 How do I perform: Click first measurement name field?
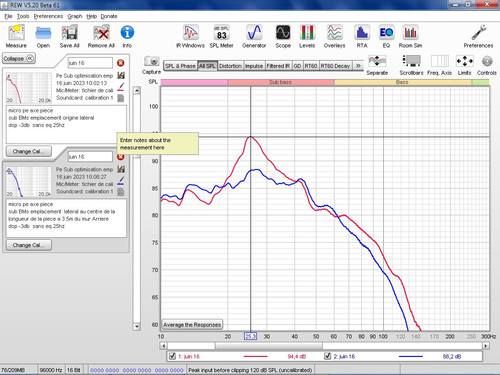click(90, 63)
